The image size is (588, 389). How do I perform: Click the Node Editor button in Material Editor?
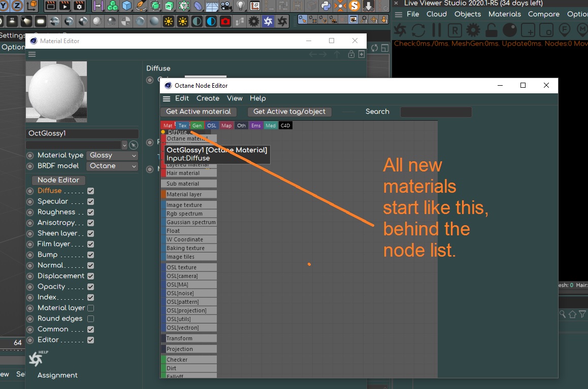coord(58,180)
